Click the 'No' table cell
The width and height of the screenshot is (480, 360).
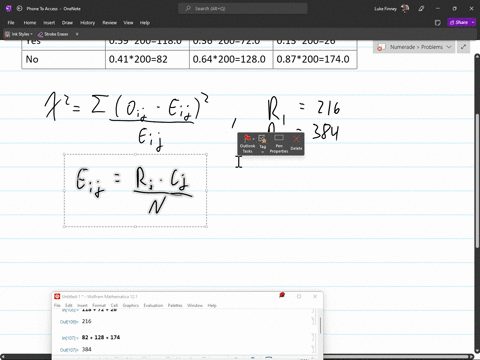63,59
